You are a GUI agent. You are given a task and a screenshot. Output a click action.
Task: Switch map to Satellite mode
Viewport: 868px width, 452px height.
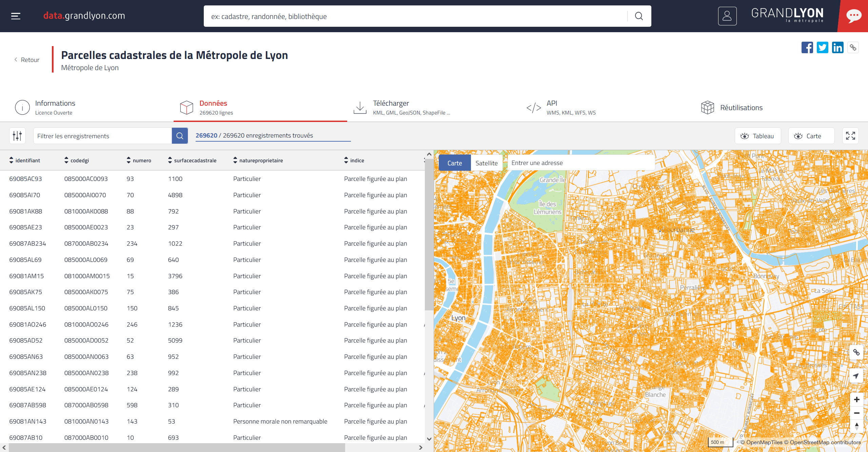[486, 163]
